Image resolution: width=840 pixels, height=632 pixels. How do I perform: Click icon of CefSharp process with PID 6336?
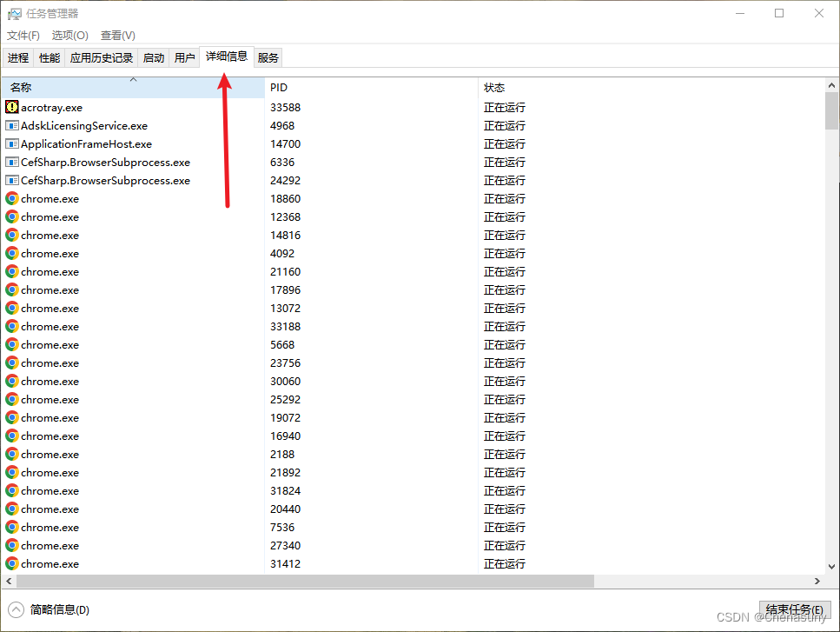pyautogui.click(x=12, y=162)
